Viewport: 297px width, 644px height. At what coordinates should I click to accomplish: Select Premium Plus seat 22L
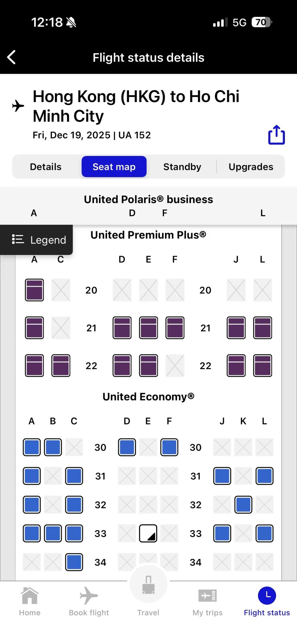point(263,366)
